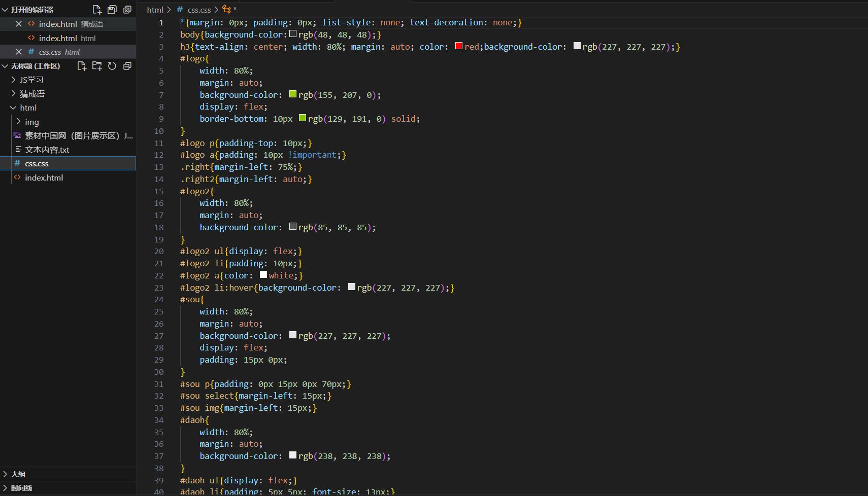Close the index.html 猜成语 open editor
The width and height of the screenshot is (868, 496).
[x=19, y=24]
